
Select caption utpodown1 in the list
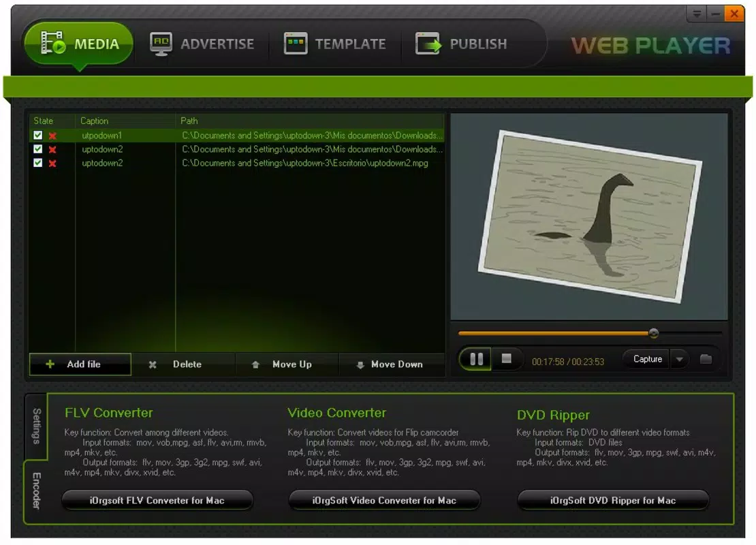coord(101,136)
